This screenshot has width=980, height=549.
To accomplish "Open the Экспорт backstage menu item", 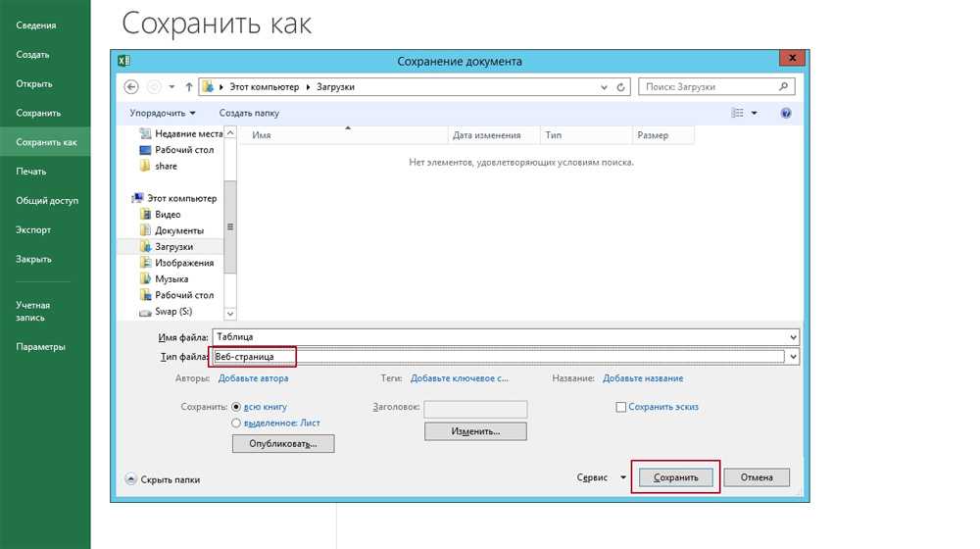I will click(33, 230).
